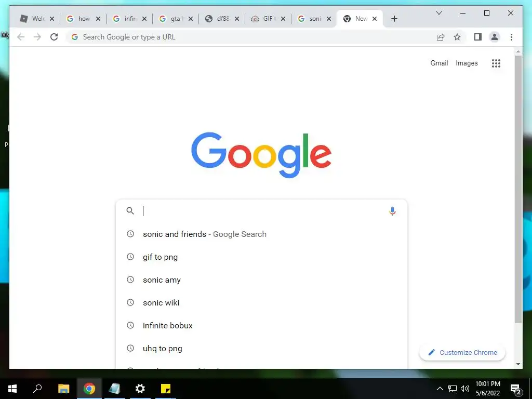Image resolution: width=532 pixels, height=399 pixels.
Task: Close the 'Welc' Roblox tab
Action: 52,19
